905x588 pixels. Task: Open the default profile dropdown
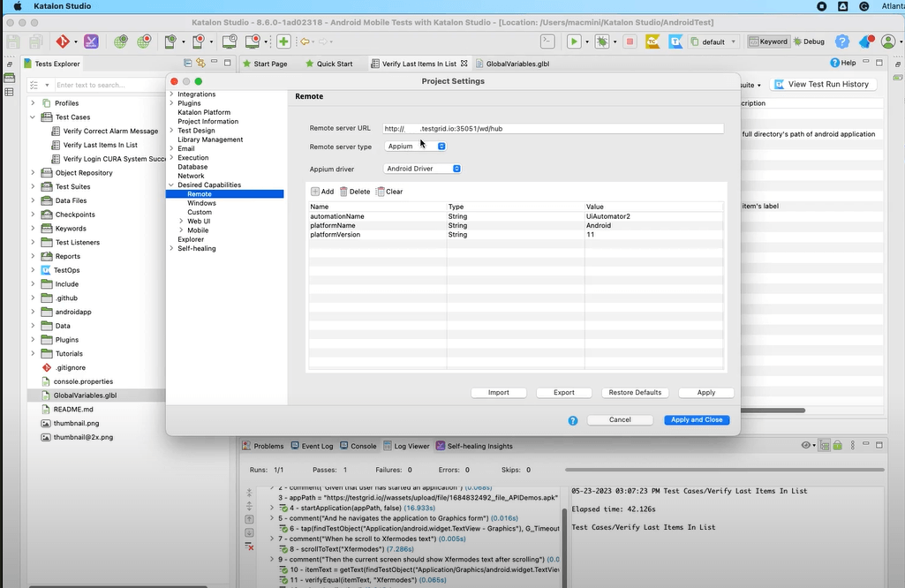click(x=714, y=41)
